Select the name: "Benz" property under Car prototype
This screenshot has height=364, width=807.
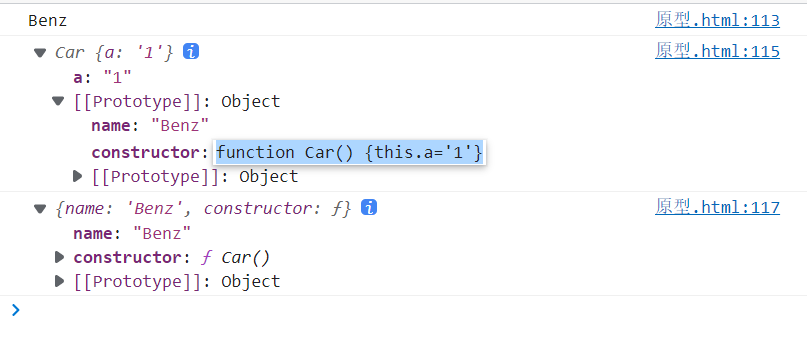(150, 126)
